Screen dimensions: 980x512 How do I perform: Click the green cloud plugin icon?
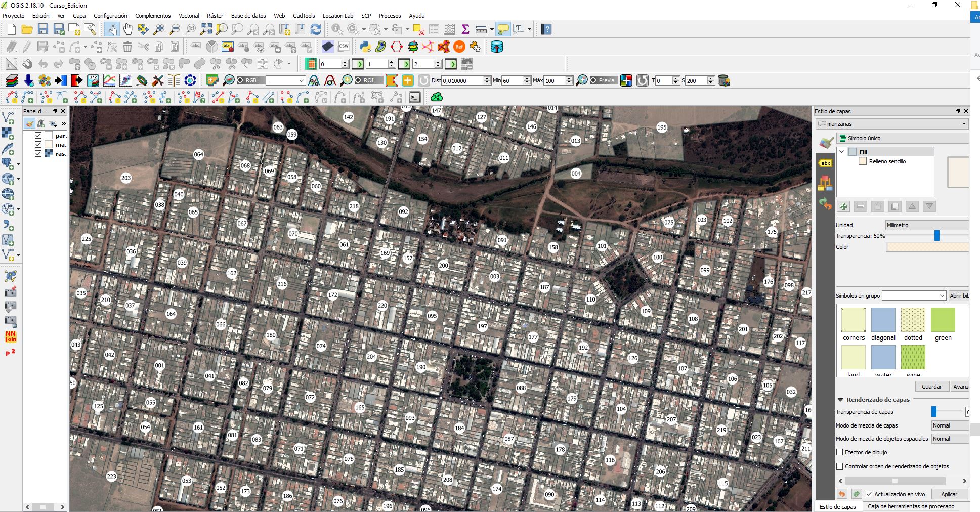coord(436,97)
